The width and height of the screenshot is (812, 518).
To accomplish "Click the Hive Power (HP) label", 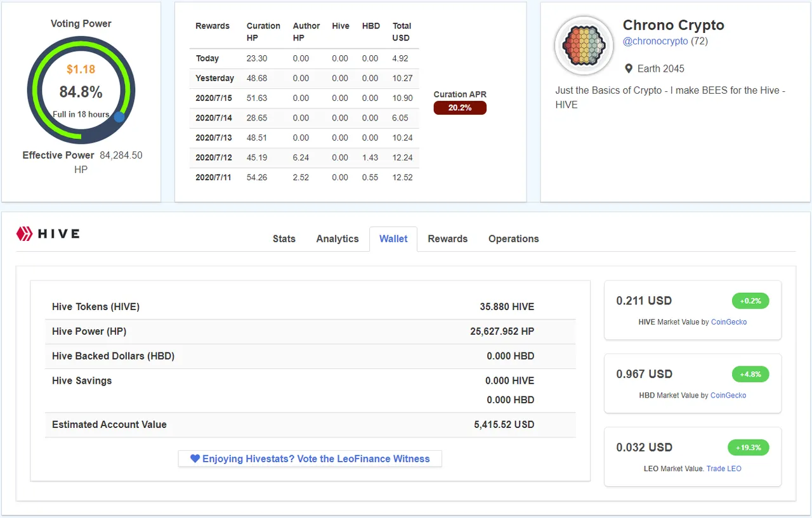I will (x=89, y=332).
